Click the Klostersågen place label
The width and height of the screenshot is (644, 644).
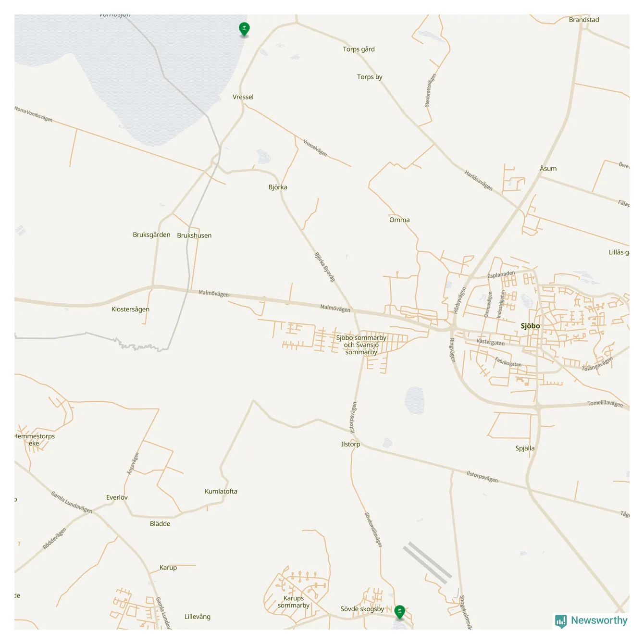(x=130, y=310)
